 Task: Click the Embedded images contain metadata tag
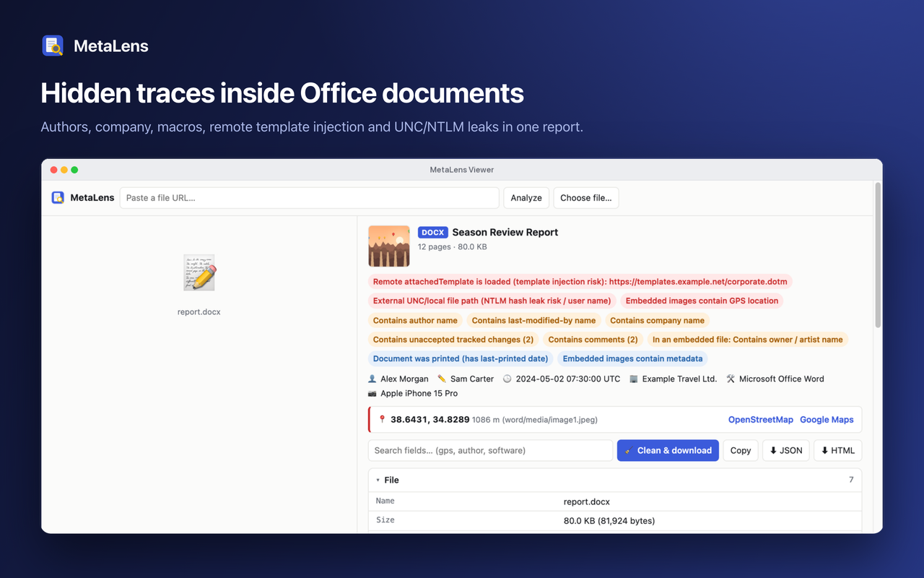632,358
